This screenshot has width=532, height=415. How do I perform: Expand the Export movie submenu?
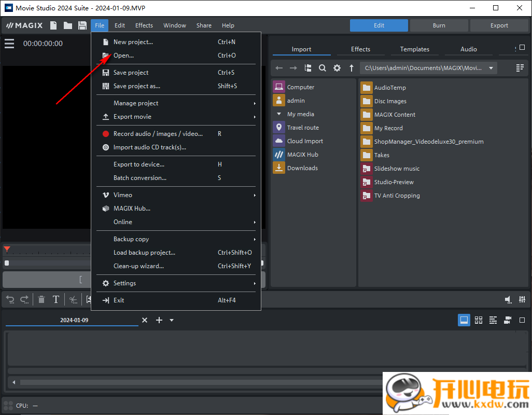pos(176,117)
